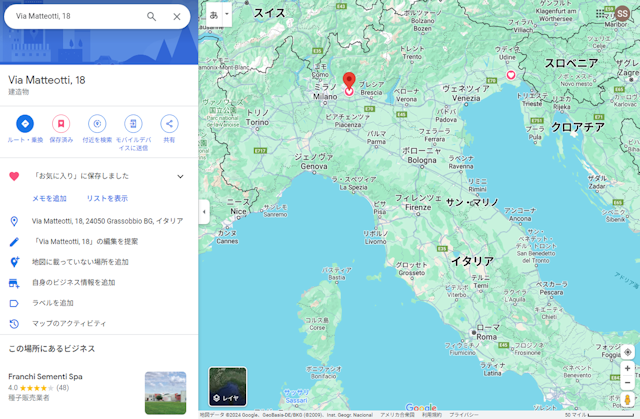Click the my location target button
Image resolution: width=640 pixels, height=419 pixels.
[x=627, y=352]
